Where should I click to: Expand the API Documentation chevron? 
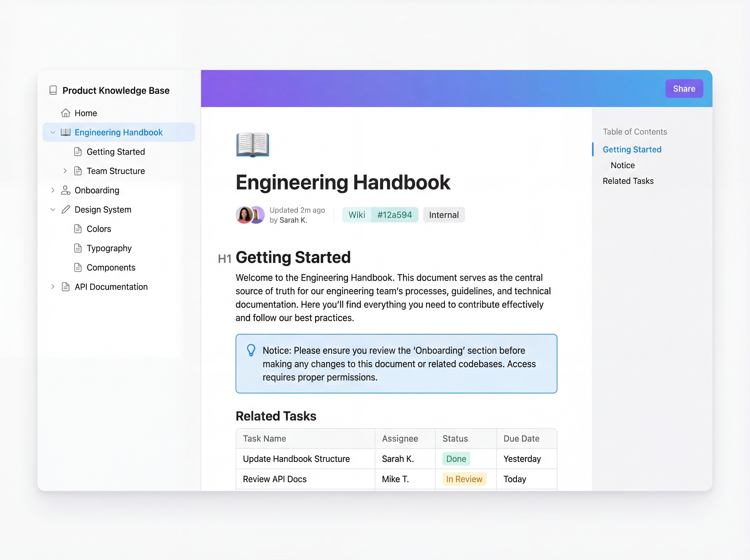click(x=53, y=287)
